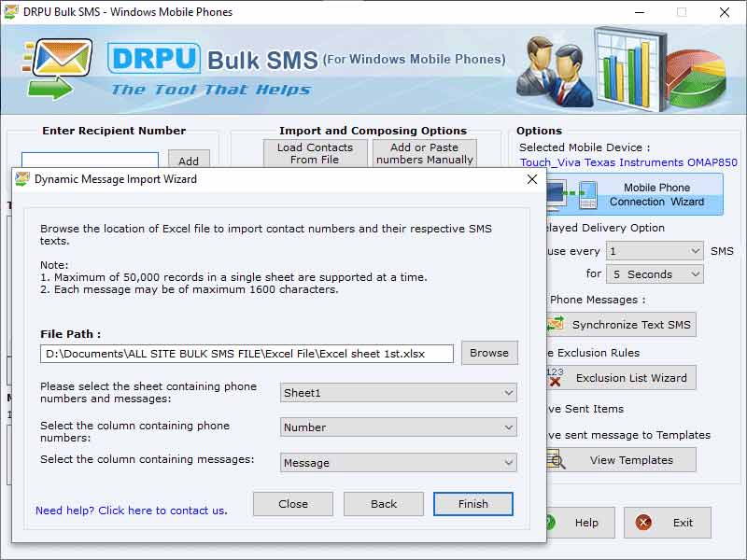This screenshot has height=560, width=747.
Task: Click the Need help contact us link
Action: point(131,511)
